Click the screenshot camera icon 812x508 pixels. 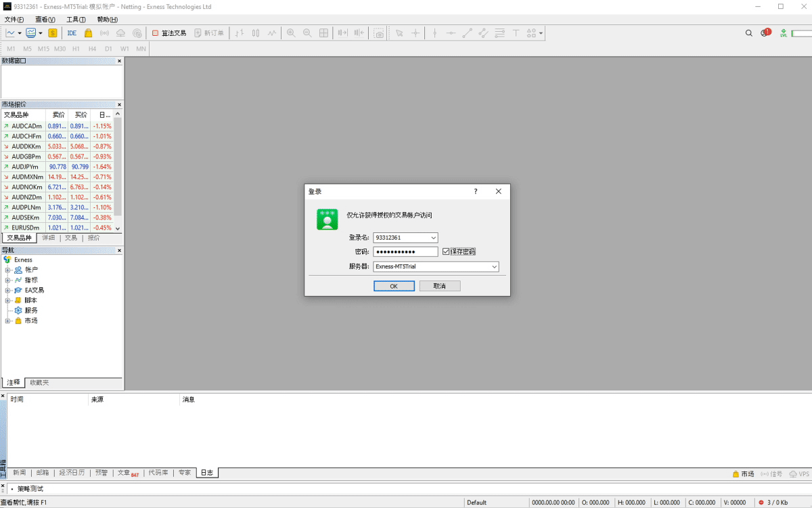pos(379,33)
